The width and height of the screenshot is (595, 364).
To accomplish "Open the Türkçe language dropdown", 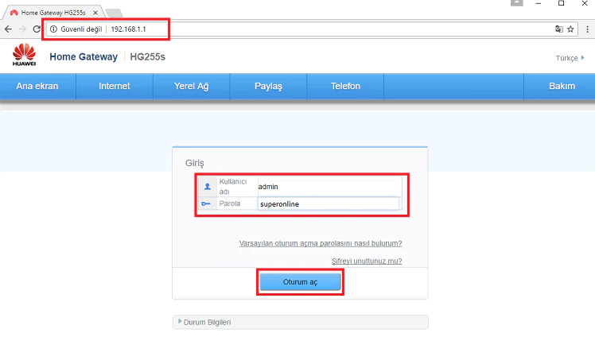I will pos(570,58).
